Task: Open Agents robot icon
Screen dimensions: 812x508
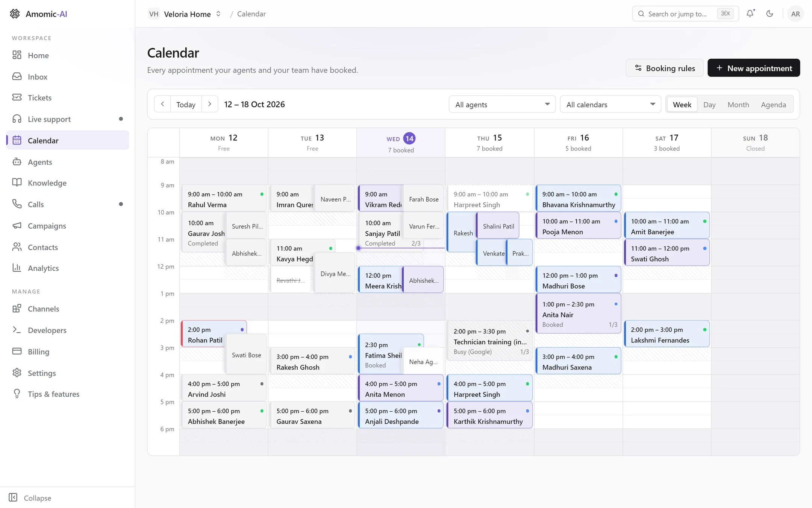Action: tap(17, 162)
